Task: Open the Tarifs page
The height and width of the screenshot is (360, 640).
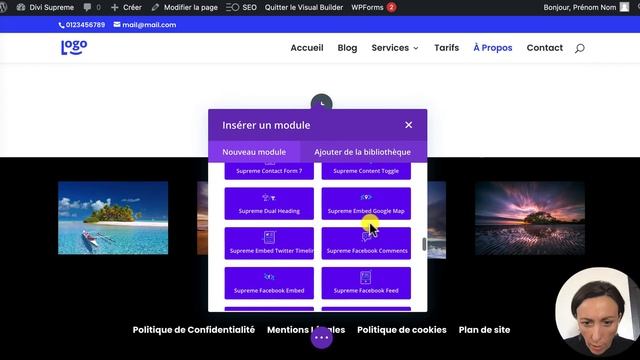Action: [447, 48]
